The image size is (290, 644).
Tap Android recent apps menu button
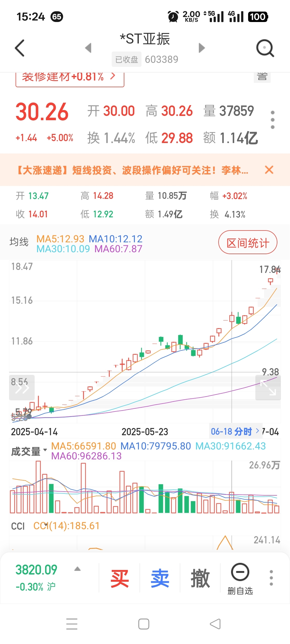pos(72,624)
